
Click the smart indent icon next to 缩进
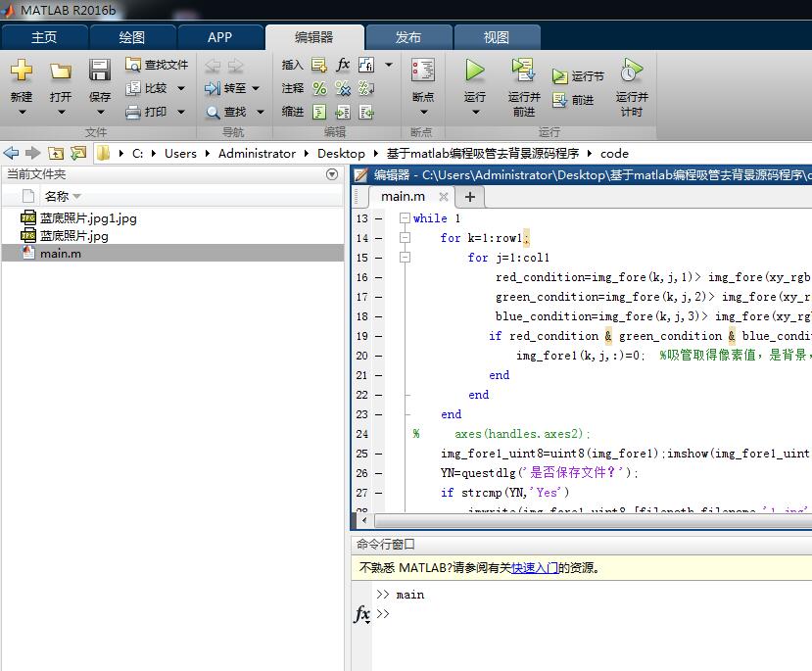[x=319, y=112]
